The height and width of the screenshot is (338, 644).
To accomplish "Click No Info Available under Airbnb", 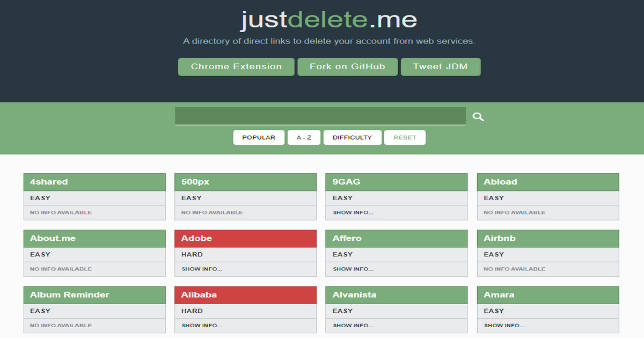I will (x=515, y=269).
